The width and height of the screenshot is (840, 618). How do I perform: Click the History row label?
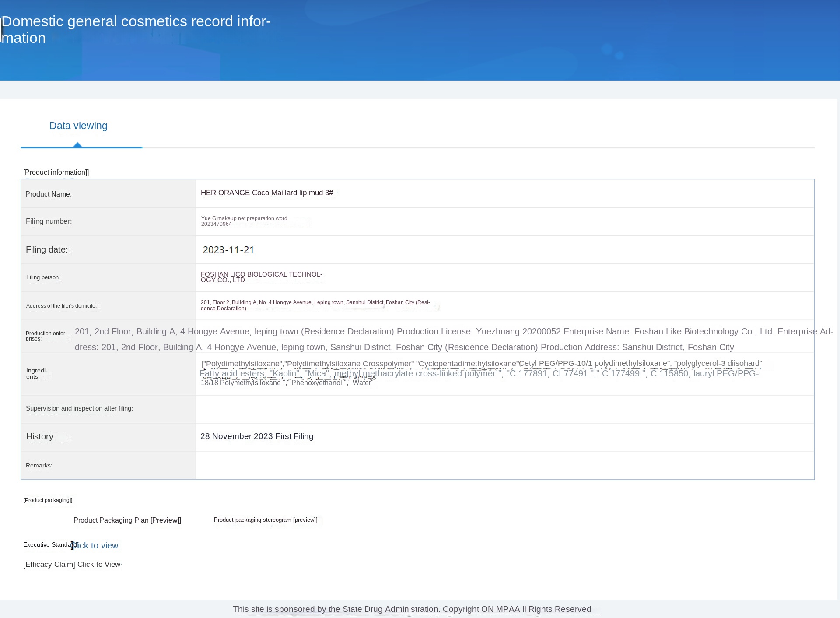pos(41,437)
